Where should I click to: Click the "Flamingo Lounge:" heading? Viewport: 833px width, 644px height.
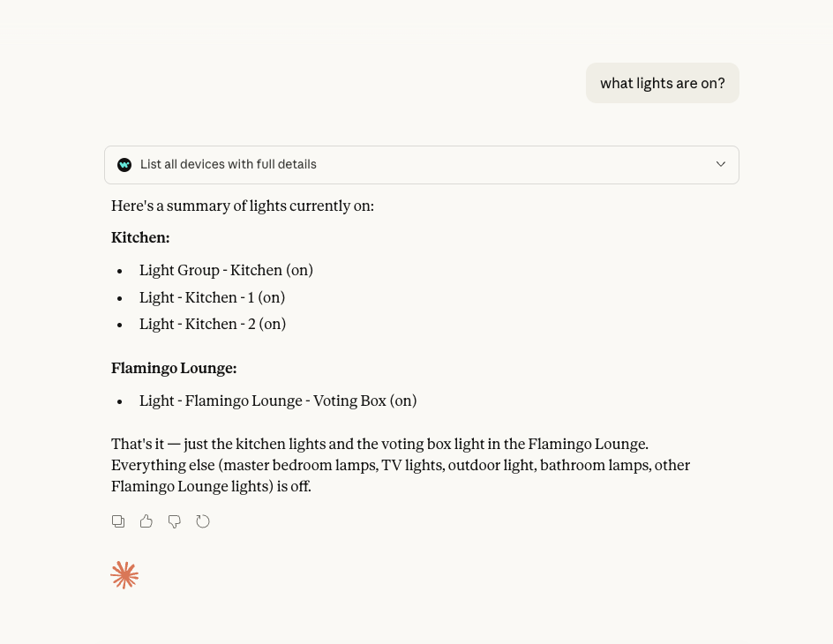[x=174, y=369]
